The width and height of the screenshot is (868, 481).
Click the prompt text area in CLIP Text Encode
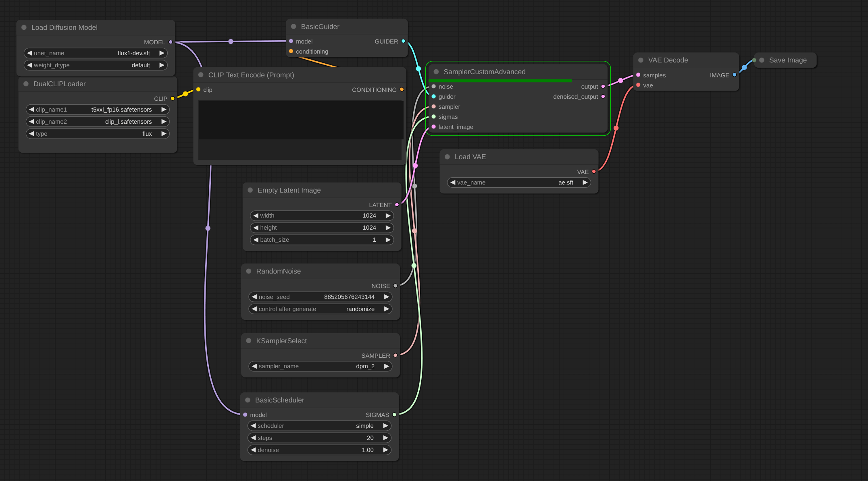pyautogui.click(x=300, y=120)
